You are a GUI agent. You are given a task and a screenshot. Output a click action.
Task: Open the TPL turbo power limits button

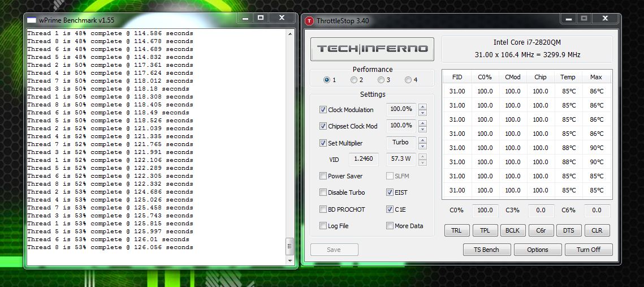tap(485, 230)
